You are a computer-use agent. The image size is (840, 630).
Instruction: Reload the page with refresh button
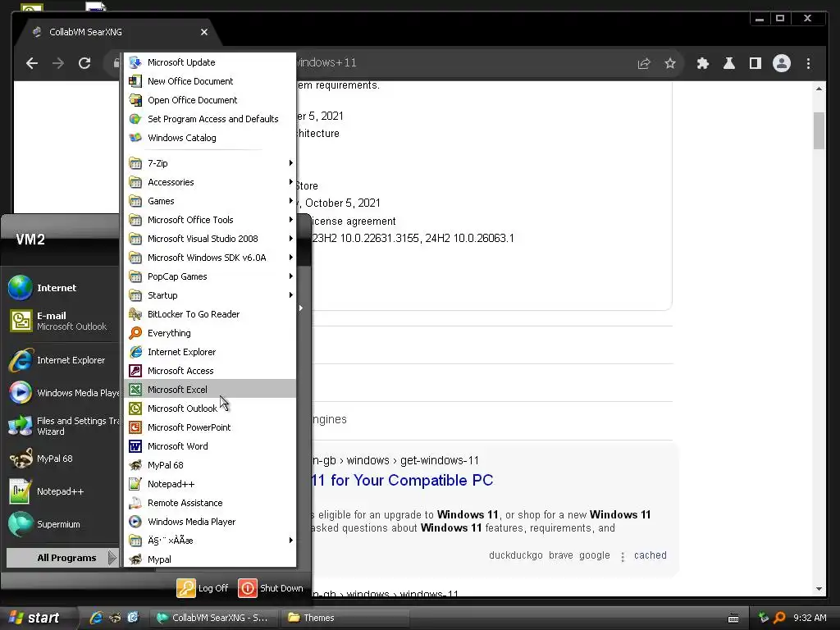point(84,63)
